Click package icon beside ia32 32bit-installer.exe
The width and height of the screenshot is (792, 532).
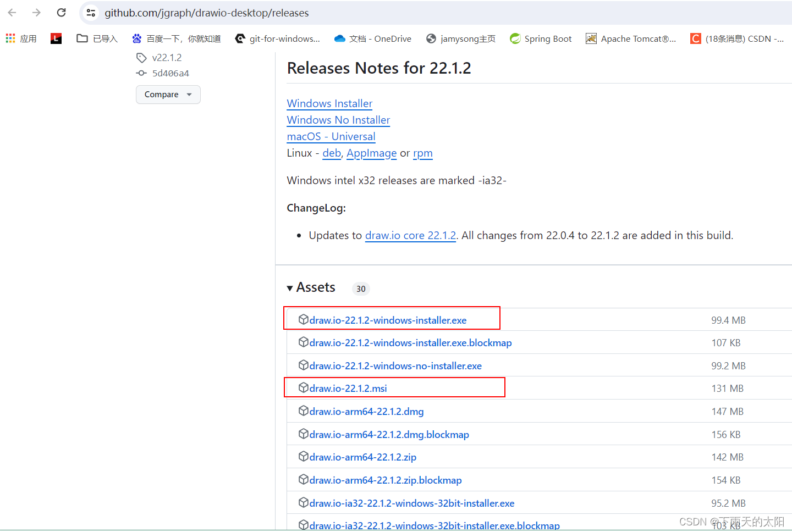pyautogui.click(x=303, y=502)
